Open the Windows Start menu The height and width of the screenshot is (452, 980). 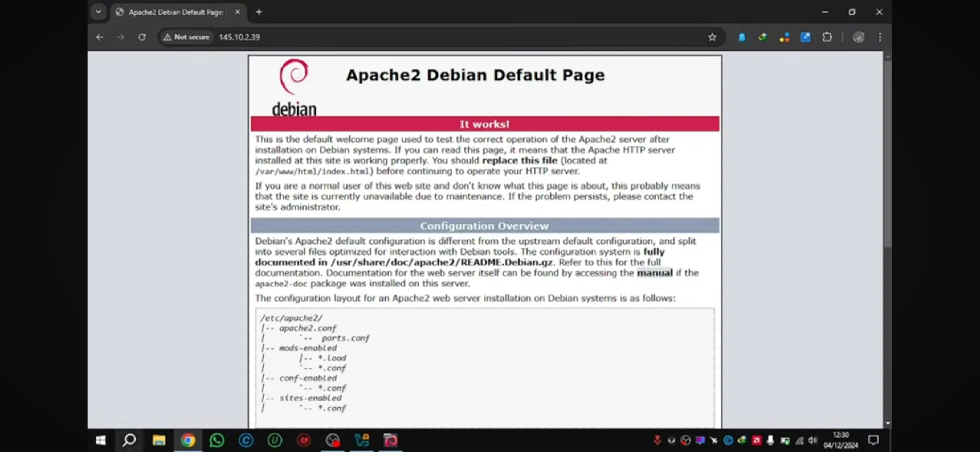click(x=101, y=440)
